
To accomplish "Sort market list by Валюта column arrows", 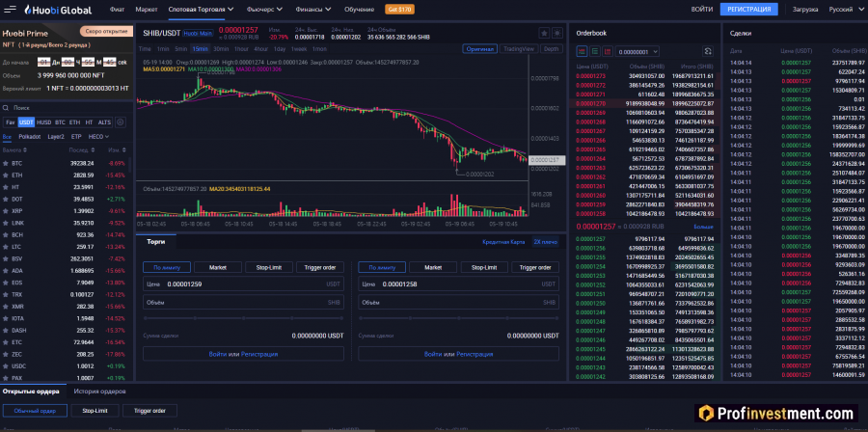I will [x=24, y=149].
